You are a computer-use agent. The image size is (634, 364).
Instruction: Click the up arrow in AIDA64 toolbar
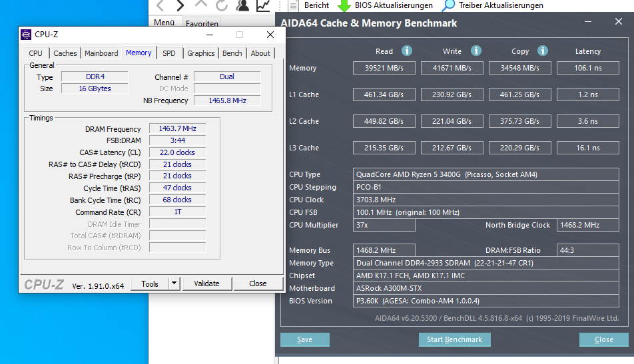[201, 4]
